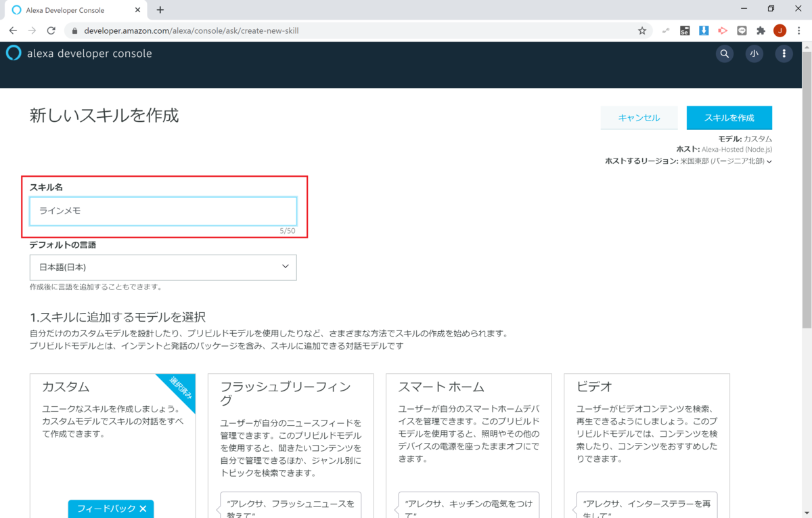This screenshot has height=518, width=812.
Task: Open the ホストするリージョン dropdown
Action: pyautogui.click(x=769, y=161)
